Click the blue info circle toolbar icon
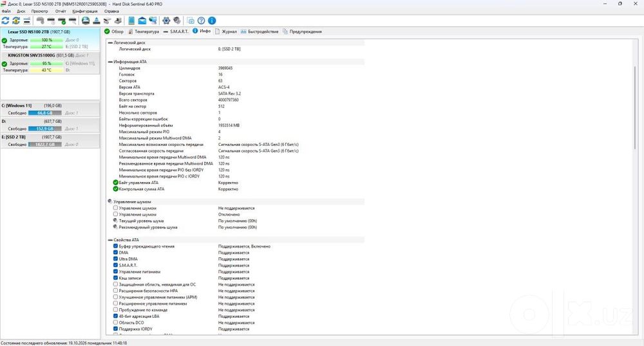Viewport: 644px width, 346px height. (212, 21)
